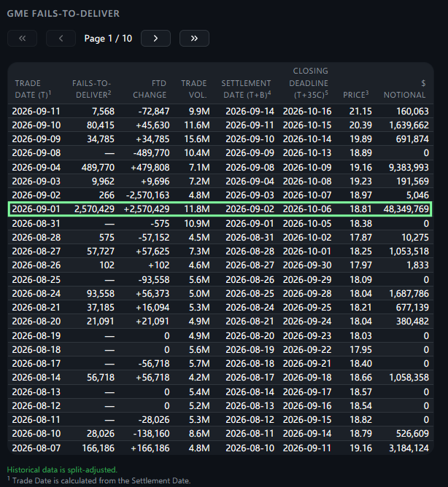
Task: Advance to the next page
Action: click(155, 38)
